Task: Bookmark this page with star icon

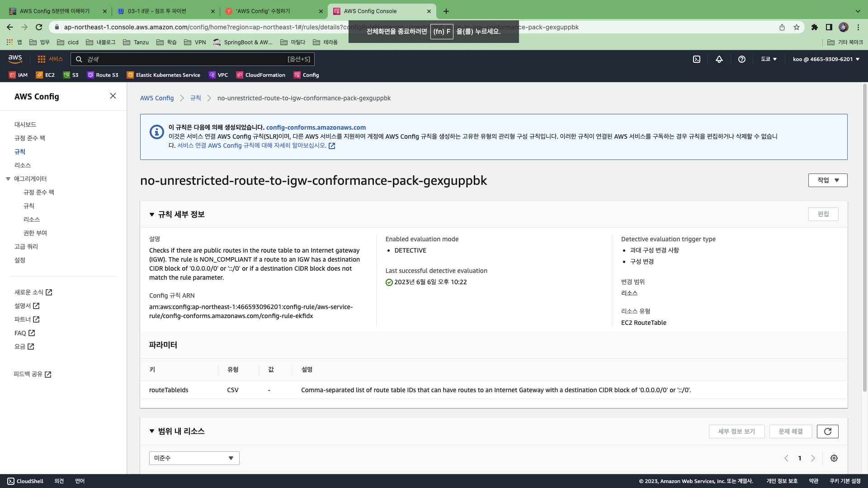Action: [x=797, y=27]
